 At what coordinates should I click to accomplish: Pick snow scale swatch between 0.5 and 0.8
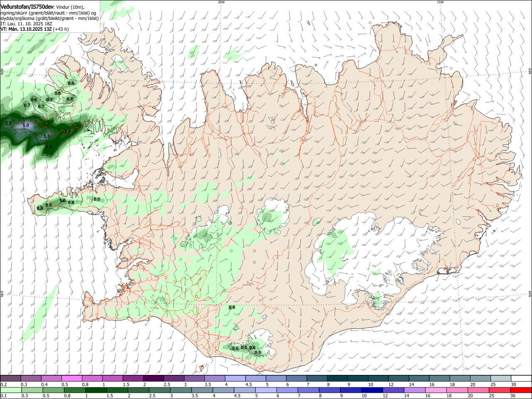click(71, 378)
